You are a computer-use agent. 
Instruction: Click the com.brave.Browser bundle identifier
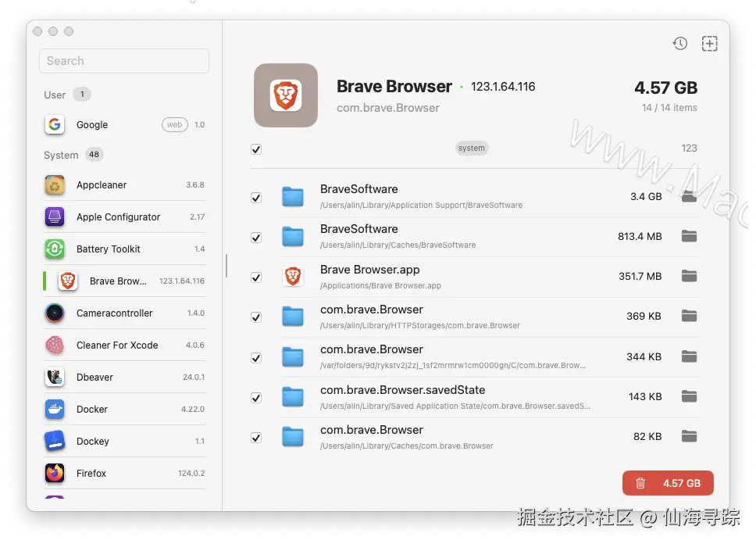click(x=387, y=108)
